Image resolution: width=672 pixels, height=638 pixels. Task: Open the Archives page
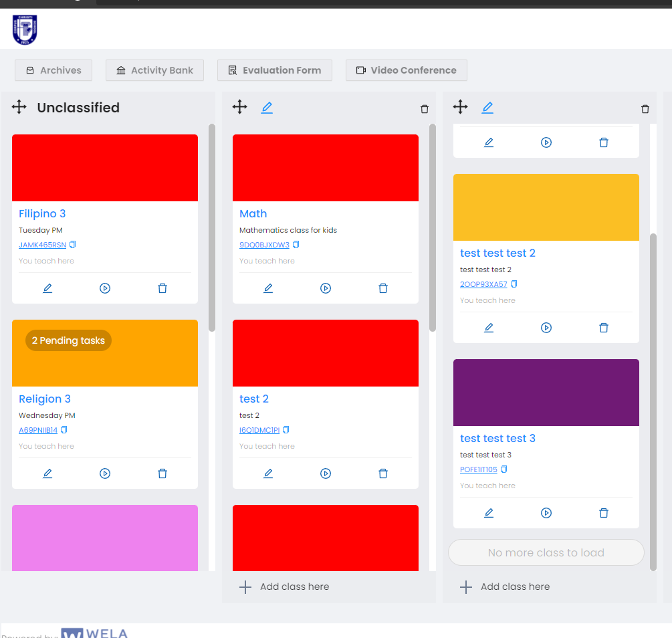point(53,70)
